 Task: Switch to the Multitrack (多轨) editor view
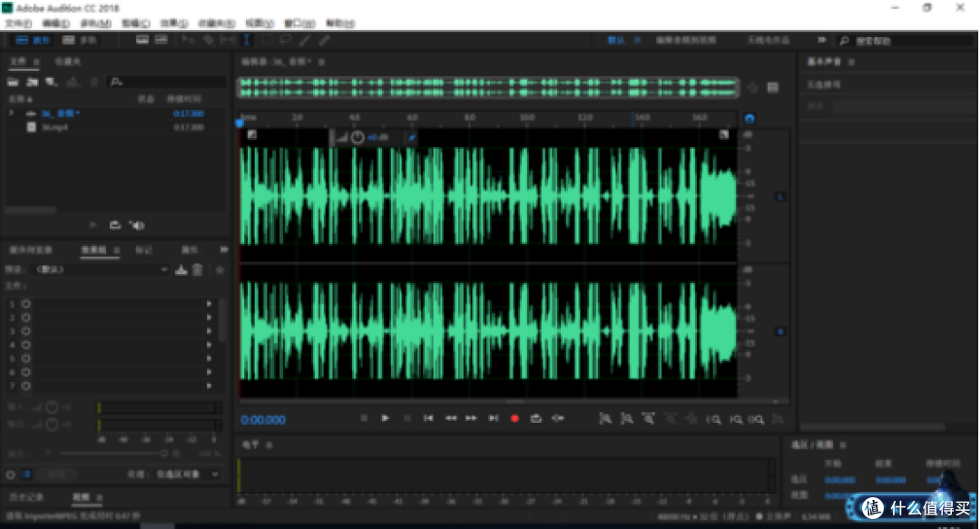[x=79, y=40]
